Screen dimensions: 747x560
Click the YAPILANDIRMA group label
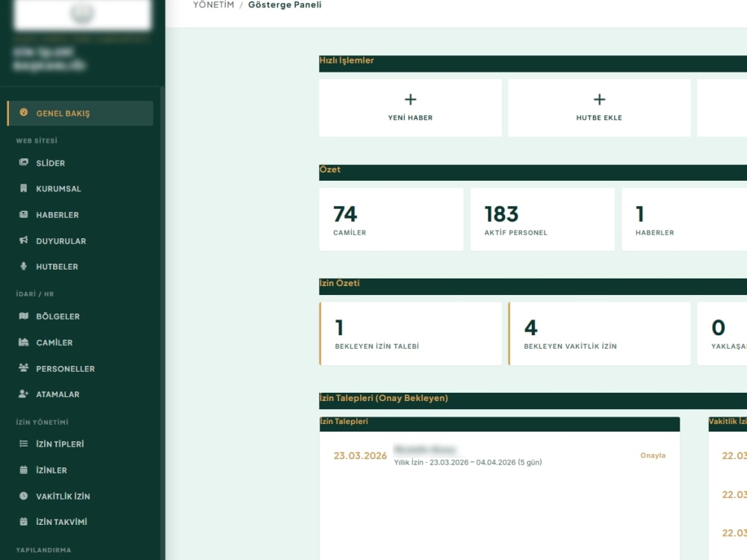coord(43,550)
